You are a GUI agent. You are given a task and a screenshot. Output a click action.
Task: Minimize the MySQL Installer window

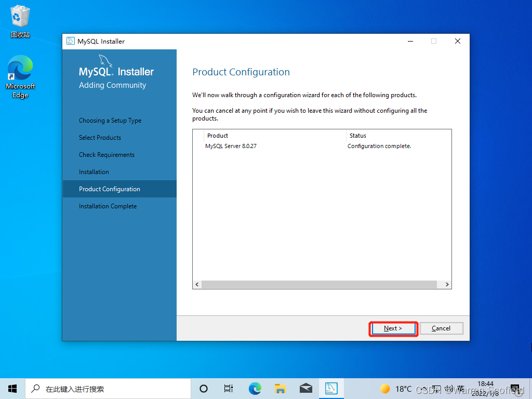point(410,41)
